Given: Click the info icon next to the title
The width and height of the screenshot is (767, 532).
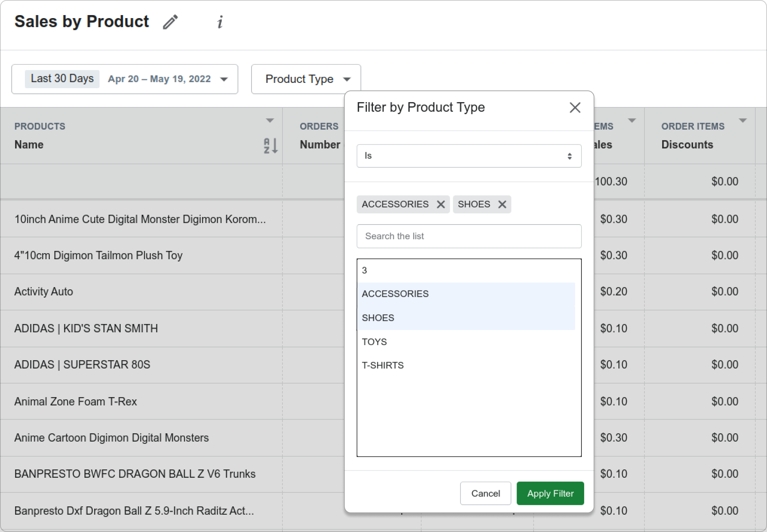Looking at the screenshot, I should click(x=220, y=22).
